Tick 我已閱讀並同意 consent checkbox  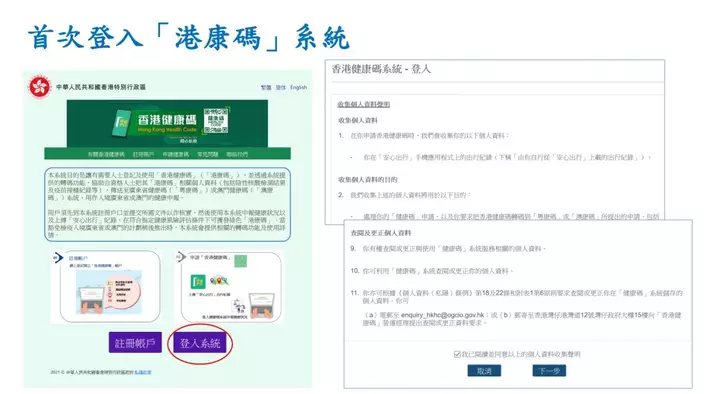pos(457,355)
